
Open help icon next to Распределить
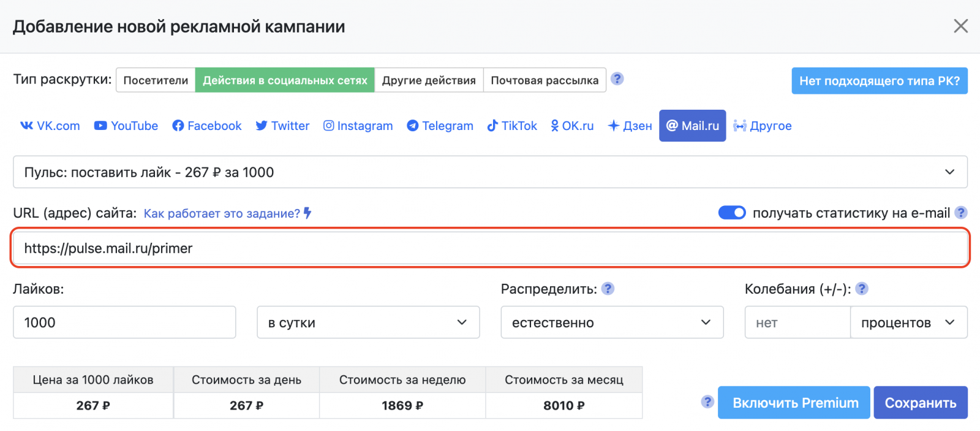click(x=608, y=289)
